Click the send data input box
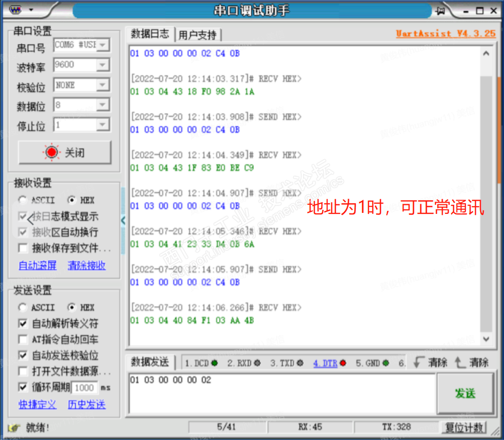Screen dimensions: 504x440 [x=282, y=393]
